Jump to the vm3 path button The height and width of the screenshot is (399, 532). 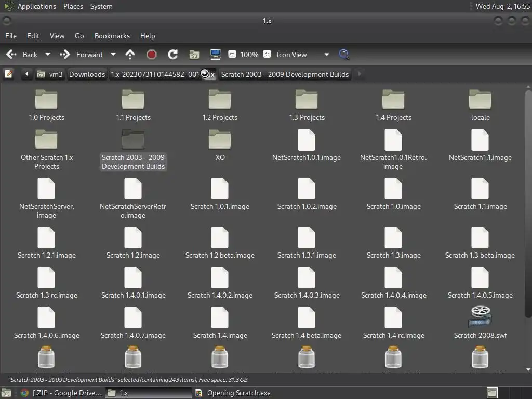coord(50,74)
